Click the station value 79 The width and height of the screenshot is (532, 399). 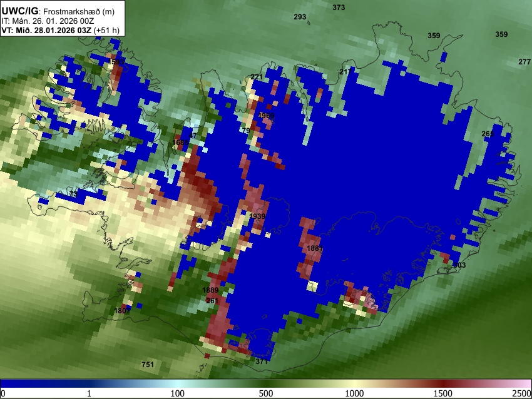coord(247,131)
